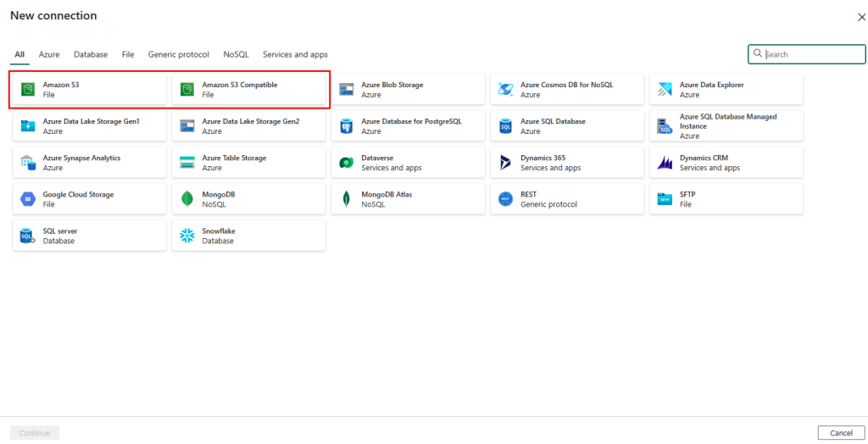Click the Azure Database for PostgreSQL icon
This screenshot has width=868, height=444.
(347, 125)
